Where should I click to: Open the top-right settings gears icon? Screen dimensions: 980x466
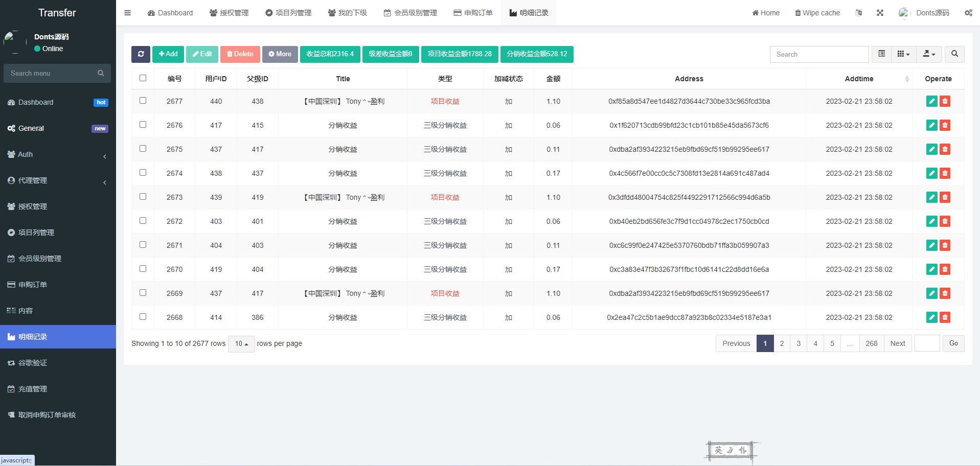click(968, 13)
